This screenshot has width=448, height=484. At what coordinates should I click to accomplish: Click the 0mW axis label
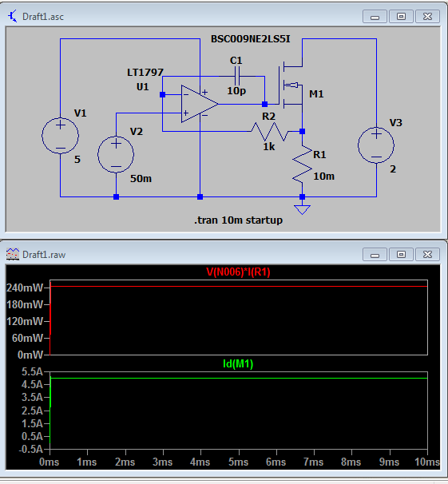pyautogui.click(x=30, y=355)
